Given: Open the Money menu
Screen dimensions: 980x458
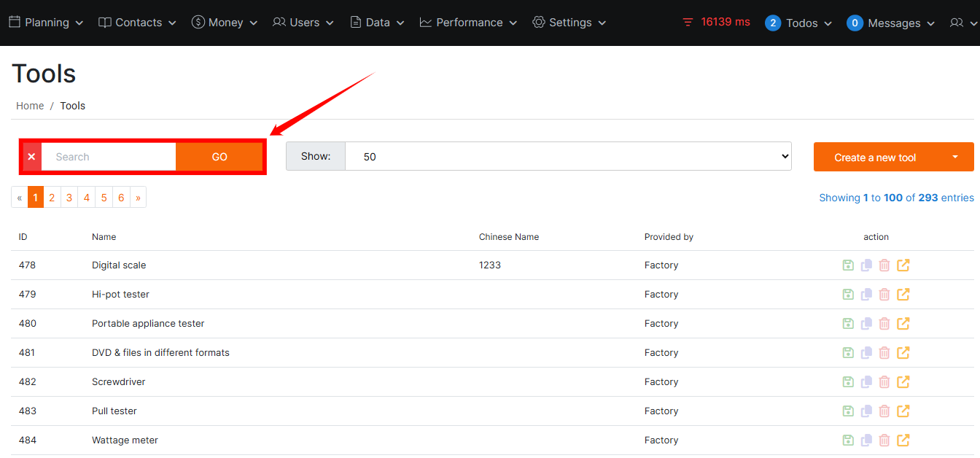Looking at the screenshot, I should pos(225,23).
